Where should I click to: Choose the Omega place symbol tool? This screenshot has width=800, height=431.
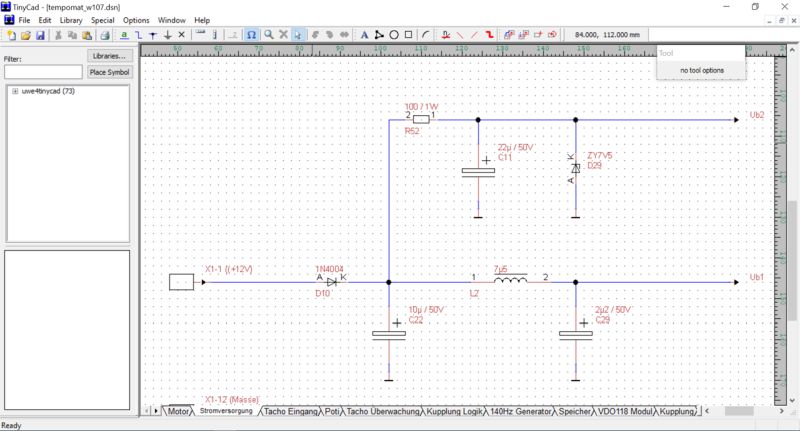point(251,35)
